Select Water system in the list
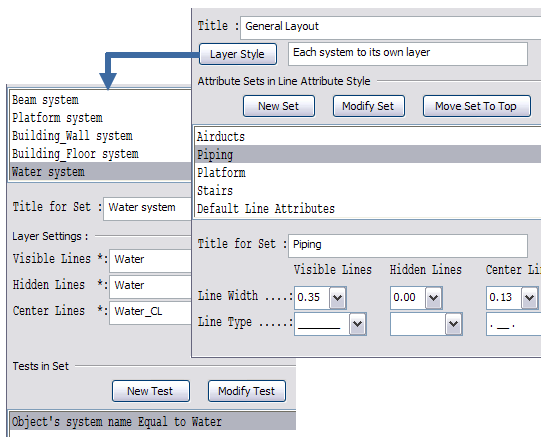The width and height of the screenshot is (541, 437). pos(100,172)
